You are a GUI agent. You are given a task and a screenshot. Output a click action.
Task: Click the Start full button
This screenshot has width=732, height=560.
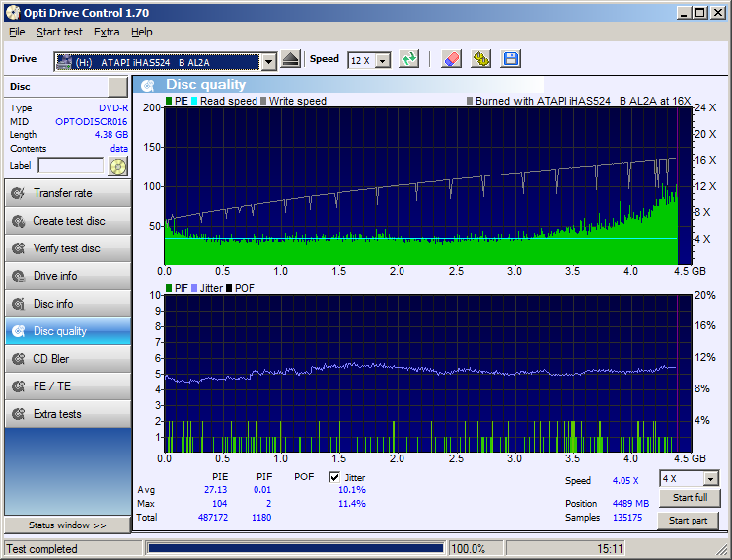coord(690,498)
